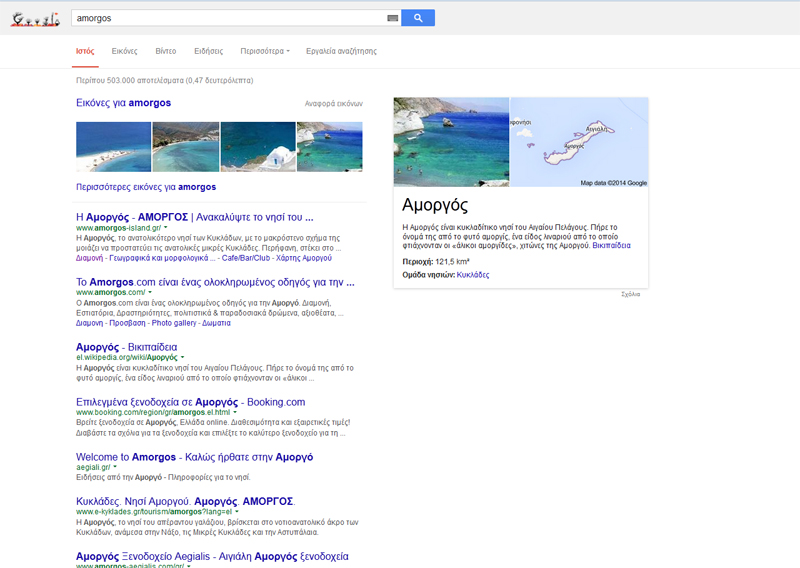Expand arrow next to www.amorgos.com URL
This screenshot has width=800, height=568.
(150, 292)
